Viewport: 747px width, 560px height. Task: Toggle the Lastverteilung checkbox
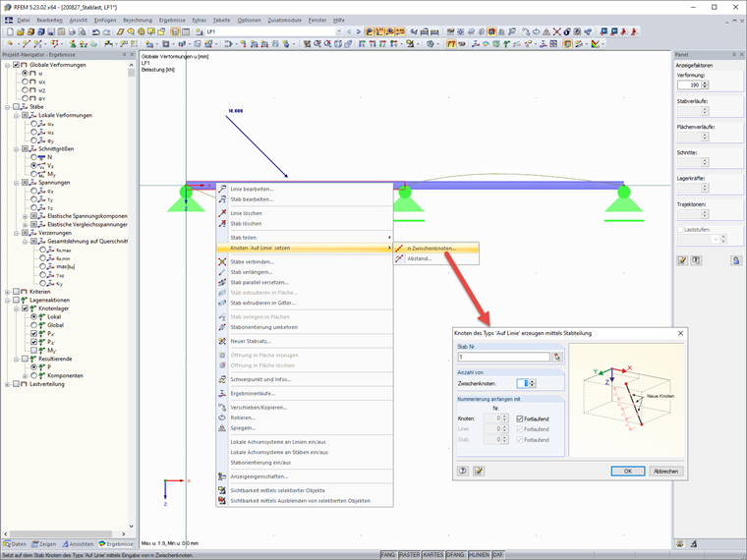[x=16, y=384]
